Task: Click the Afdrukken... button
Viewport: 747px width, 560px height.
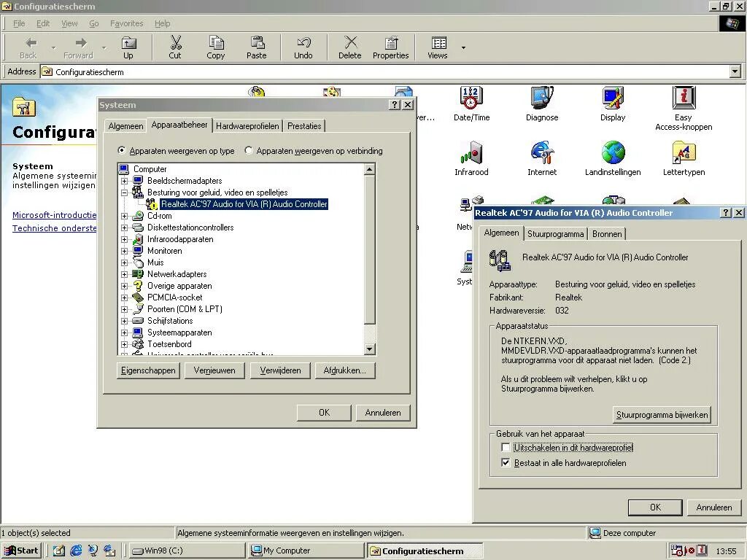Action: 345,370
